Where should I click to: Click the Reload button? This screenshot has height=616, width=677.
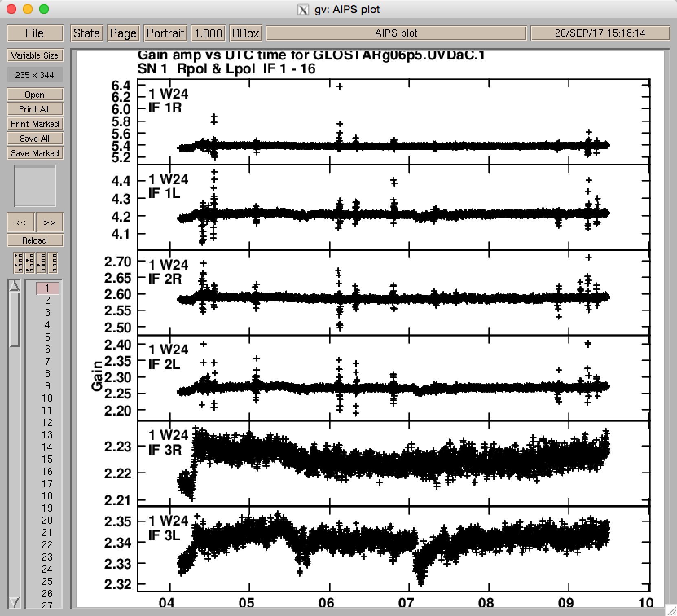click(35, 240)
